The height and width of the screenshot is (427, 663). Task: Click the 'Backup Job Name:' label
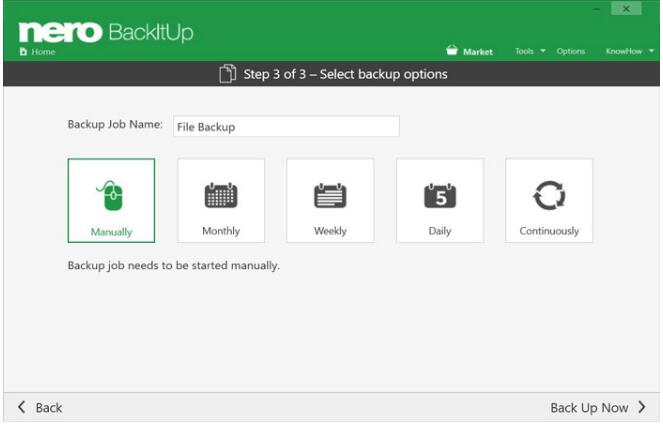pos(115,124)
